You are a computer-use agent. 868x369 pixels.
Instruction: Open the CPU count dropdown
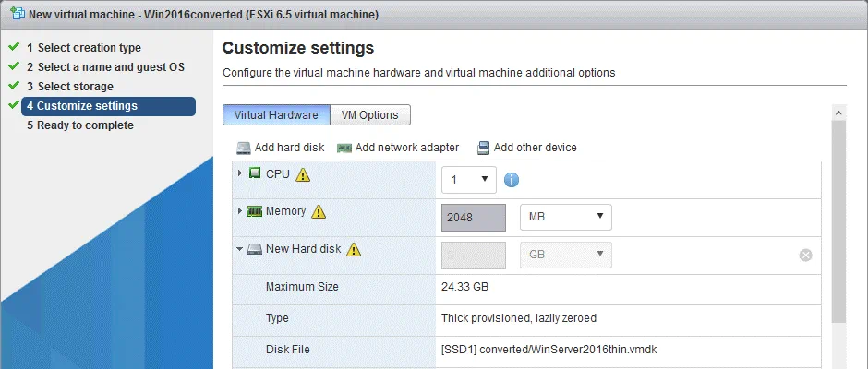click(x=469, y=180)
